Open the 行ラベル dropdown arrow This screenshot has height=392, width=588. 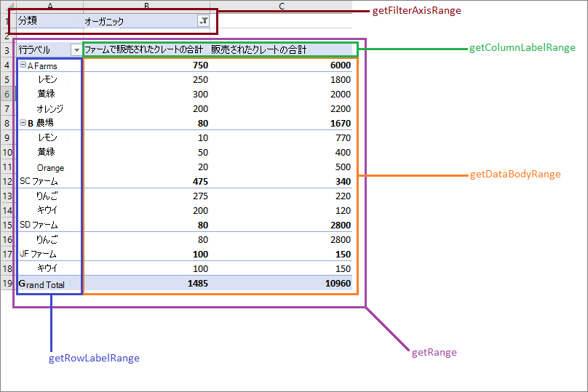pos(76,50)
